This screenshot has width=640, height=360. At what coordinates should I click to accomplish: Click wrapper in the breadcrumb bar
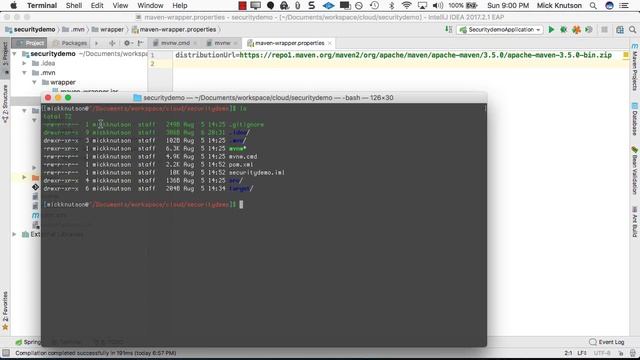click(108, 29)
